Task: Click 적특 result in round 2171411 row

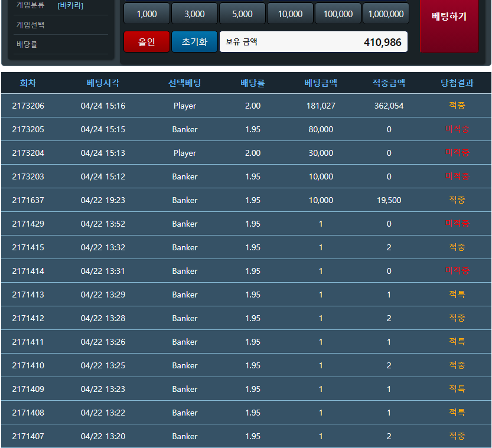Action: point(457,341)
